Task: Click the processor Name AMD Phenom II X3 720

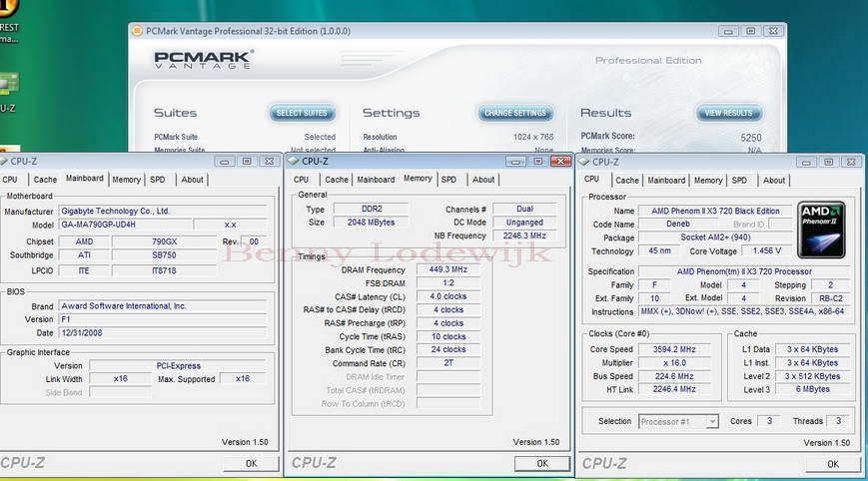Action: click(x=715, y=211)
